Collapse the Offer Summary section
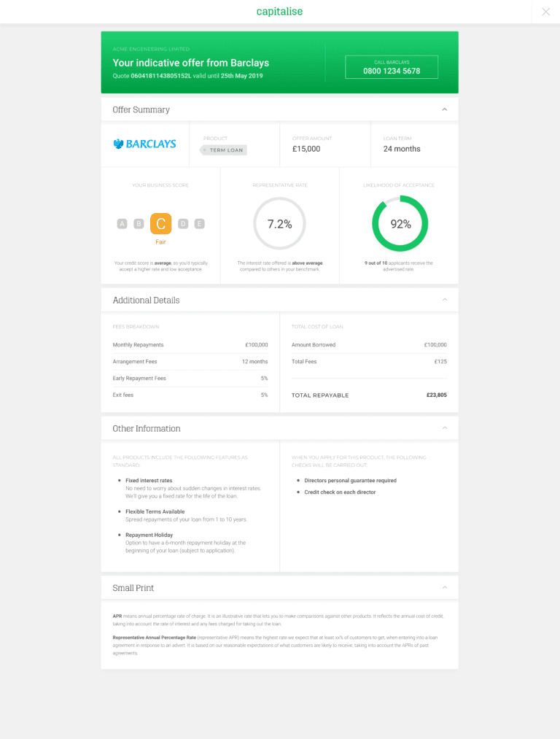 (x=444, y=109)
